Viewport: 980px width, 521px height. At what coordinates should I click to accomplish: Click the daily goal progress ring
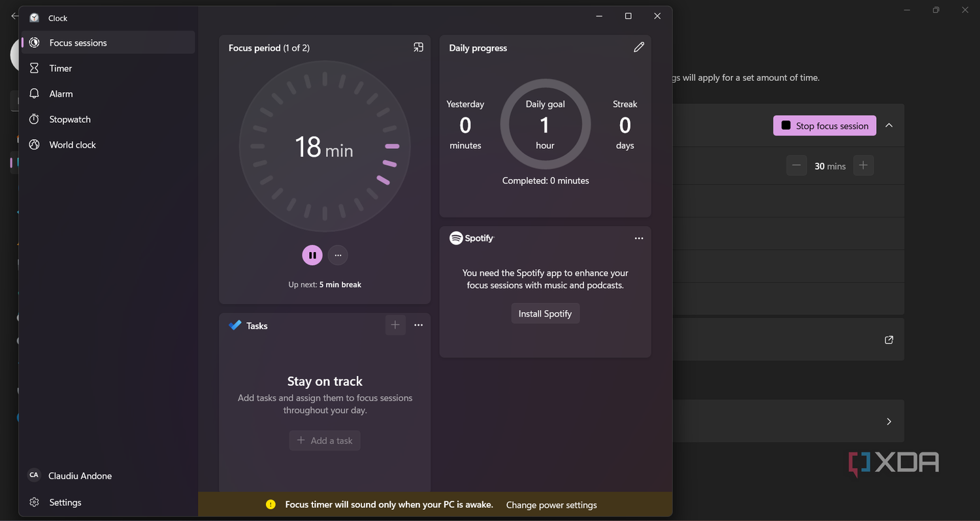click(546, 125)
